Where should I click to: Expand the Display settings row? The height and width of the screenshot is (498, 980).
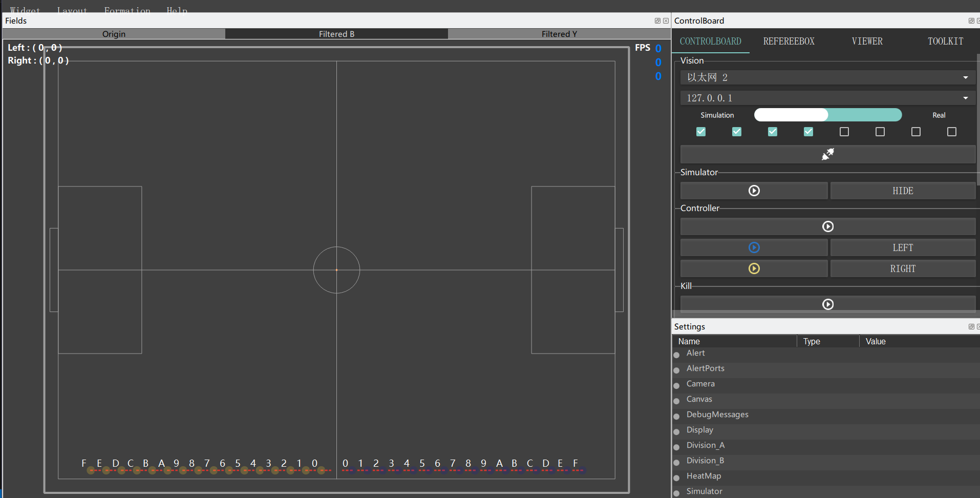[676, 431]
